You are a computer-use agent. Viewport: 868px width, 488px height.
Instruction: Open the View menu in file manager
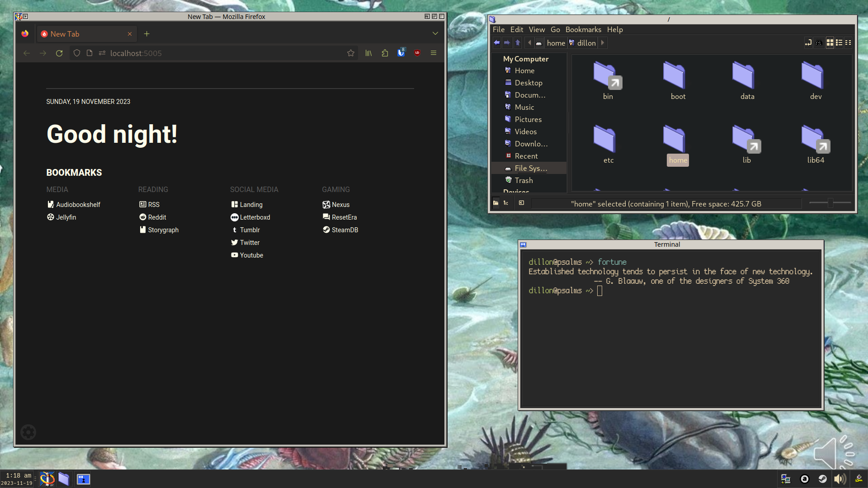coord(537,29)
